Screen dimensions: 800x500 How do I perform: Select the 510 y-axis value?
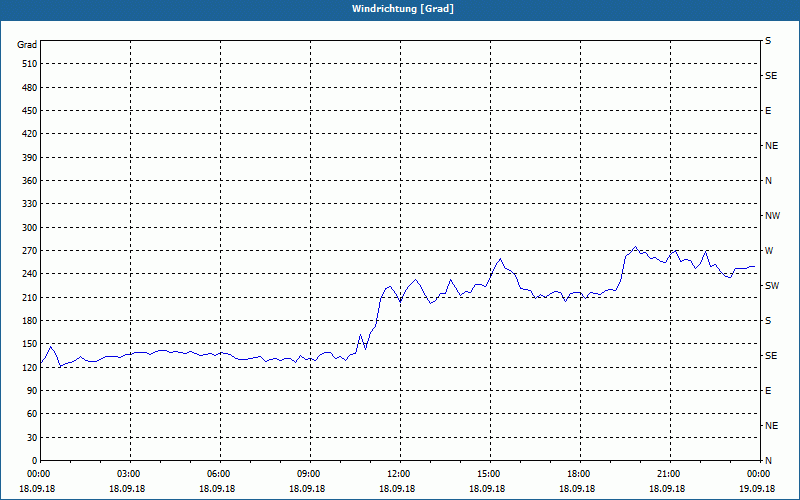pyautogui.click(x=30, y=64)
